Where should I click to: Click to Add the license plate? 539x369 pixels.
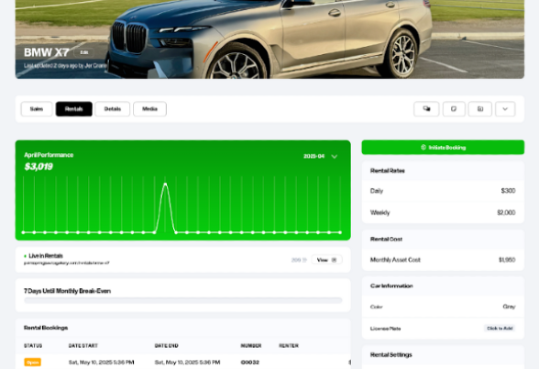tap(500, 328)
